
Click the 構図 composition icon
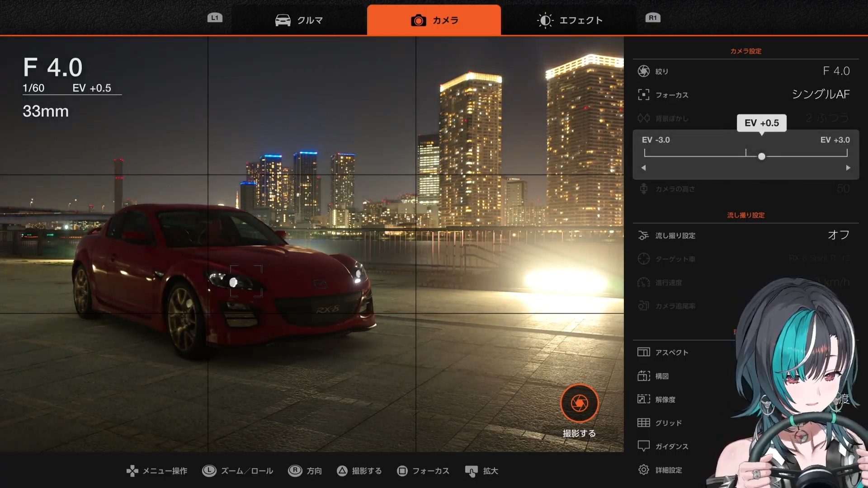[643, 375]
